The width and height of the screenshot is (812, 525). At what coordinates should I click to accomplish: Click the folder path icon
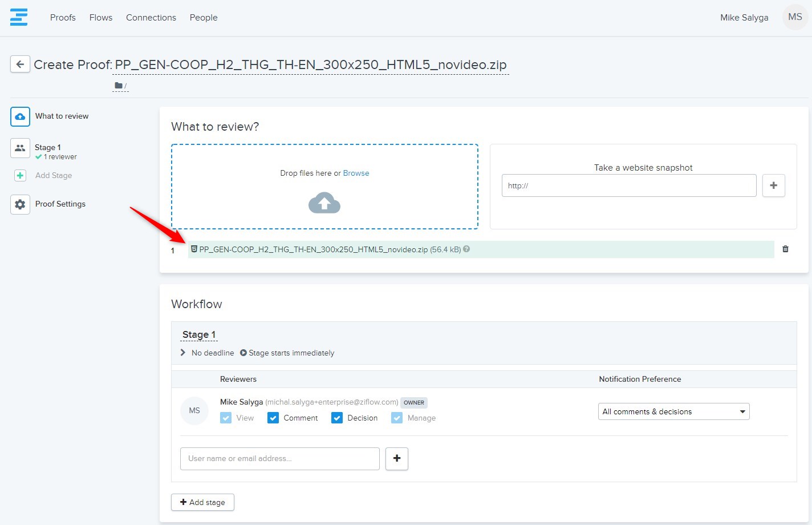pos(119,86)
